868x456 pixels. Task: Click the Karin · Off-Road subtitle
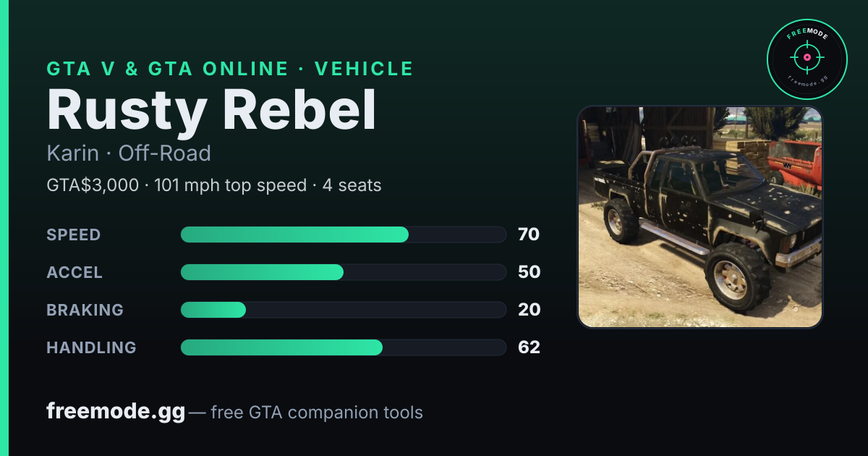point(129,153)
